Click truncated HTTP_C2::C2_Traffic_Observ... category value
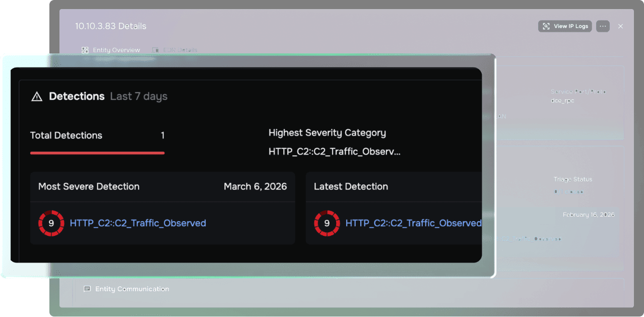 pos(335,152)
